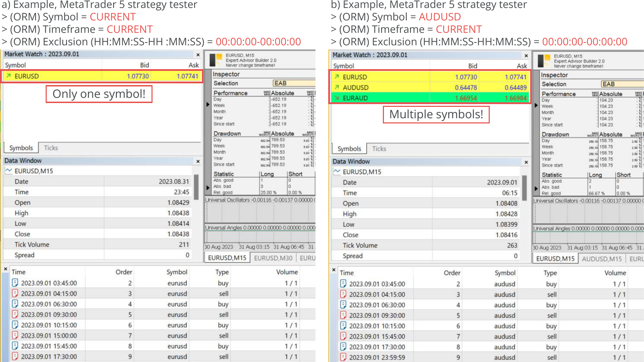Click the sell icon of eurusd order 9
Viewport: 644px width, 362px height.
(15, 356)
